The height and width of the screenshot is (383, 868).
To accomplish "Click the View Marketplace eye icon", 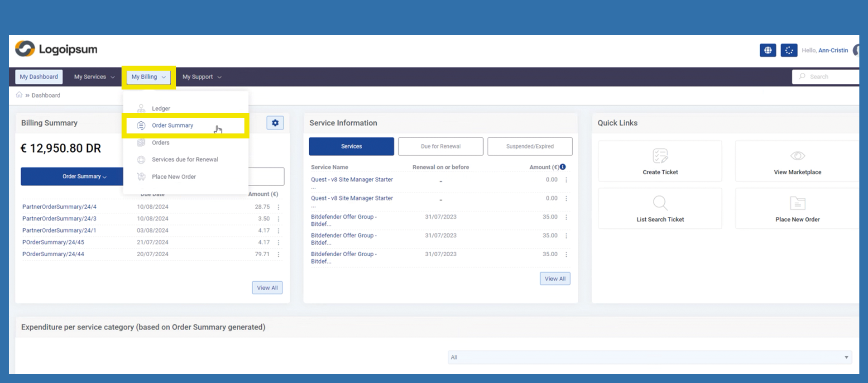I will tap(797, 156).
